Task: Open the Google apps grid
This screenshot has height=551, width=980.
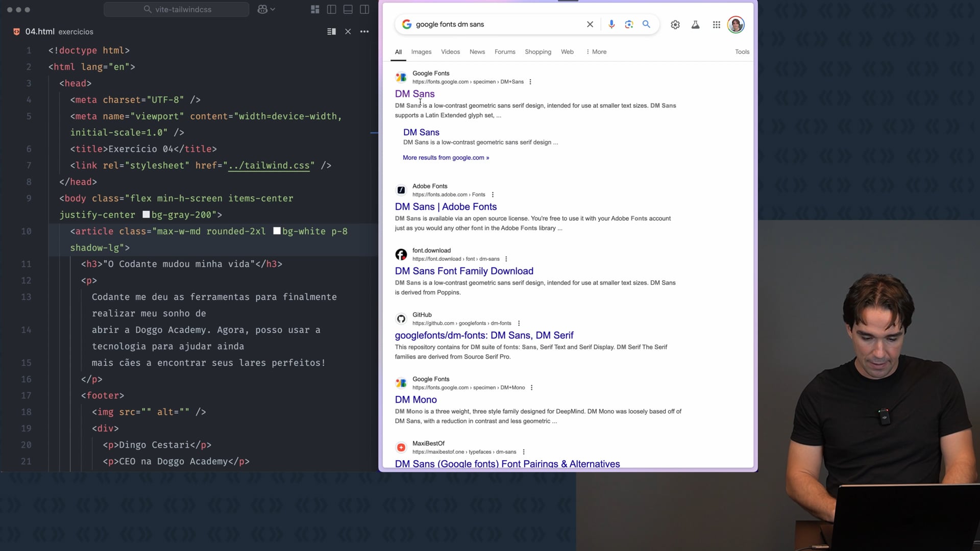Action: pos(716,24)
